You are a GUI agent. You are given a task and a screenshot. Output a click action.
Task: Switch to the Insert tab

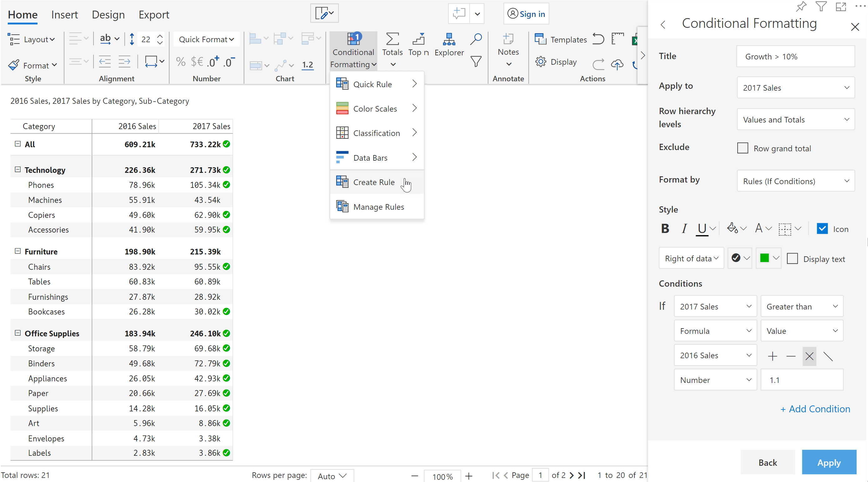coord(64,14)
